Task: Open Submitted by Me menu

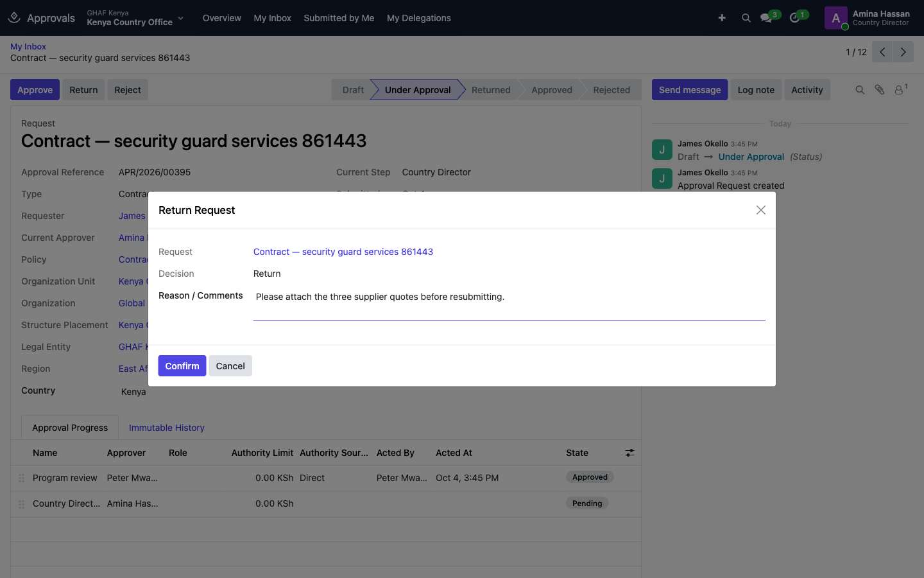Action: tap(339, 18)
